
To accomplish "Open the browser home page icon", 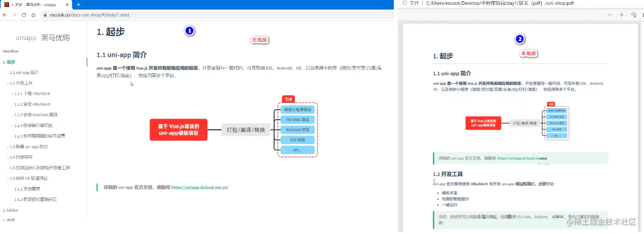I will pyautogui.click(x=34, y=15).
